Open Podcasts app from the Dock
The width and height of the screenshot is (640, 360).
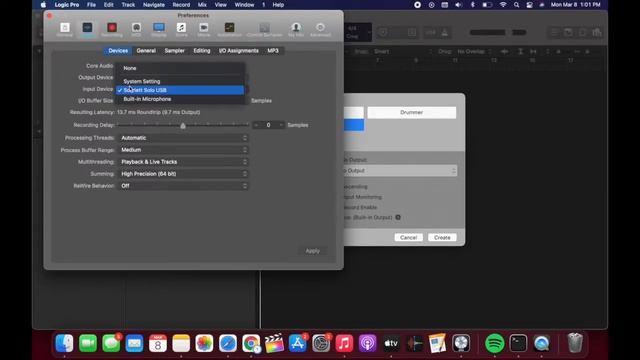[367, 343]
